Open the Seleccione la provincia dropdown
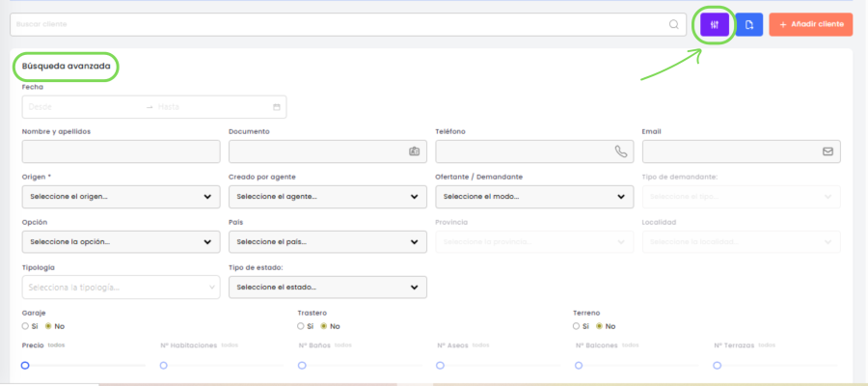868x386 pixels. tap(534, 242)
